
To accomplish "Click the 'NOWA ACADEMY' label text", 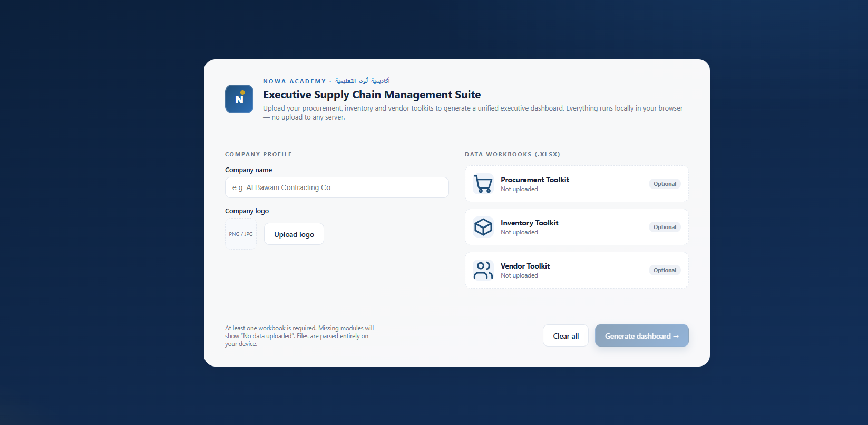I will coord(295,81).
